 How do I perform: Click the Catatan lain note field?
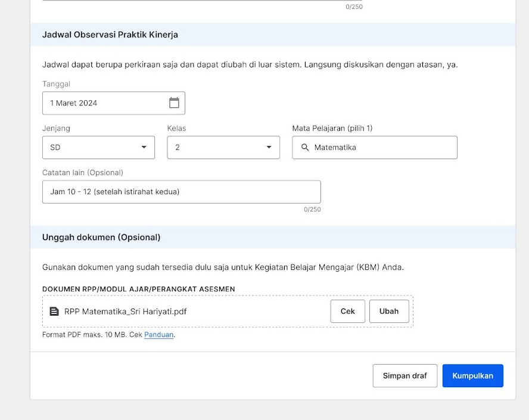point(182,192)
